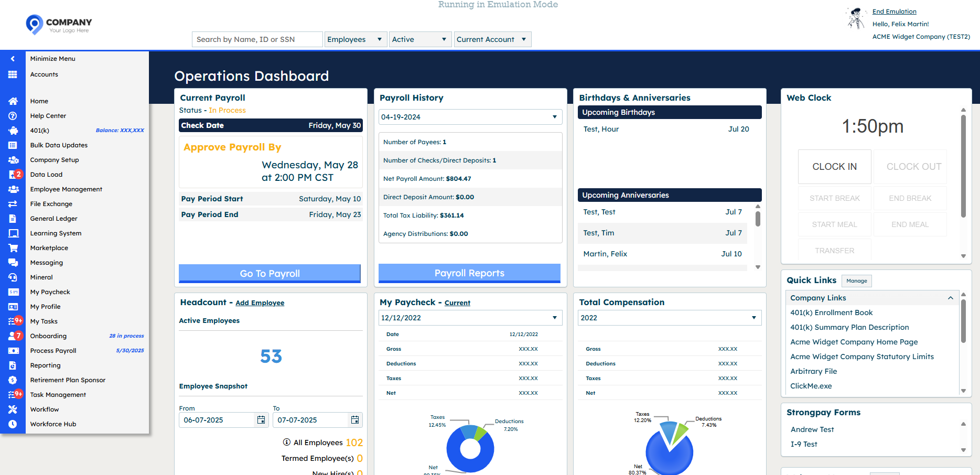Open the Arbitrary File link
The image size is (980, 475).
pyautogui.click(x=814, y=371)
